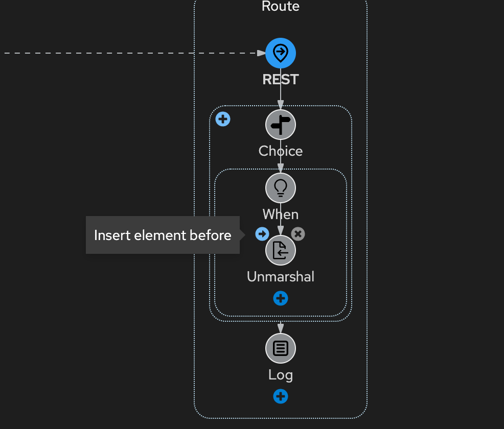Click the When label text

[x=280, y=214]
